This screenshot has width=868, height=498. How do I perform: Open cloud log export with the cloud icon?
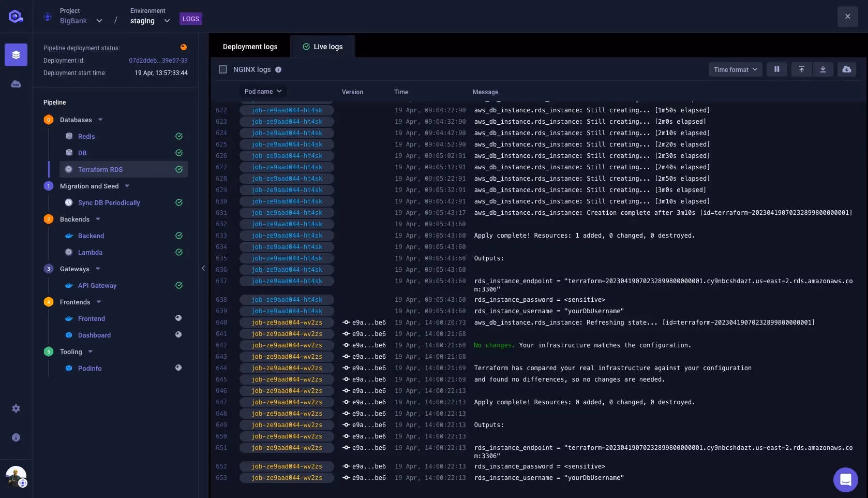coord(847,69)
